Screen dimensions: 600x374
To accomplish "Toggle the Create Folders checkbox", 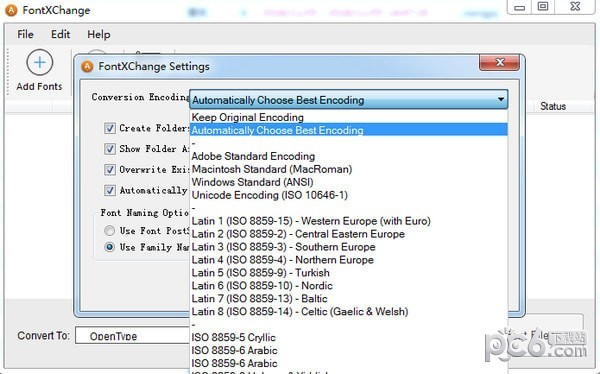I will point(110,128).
